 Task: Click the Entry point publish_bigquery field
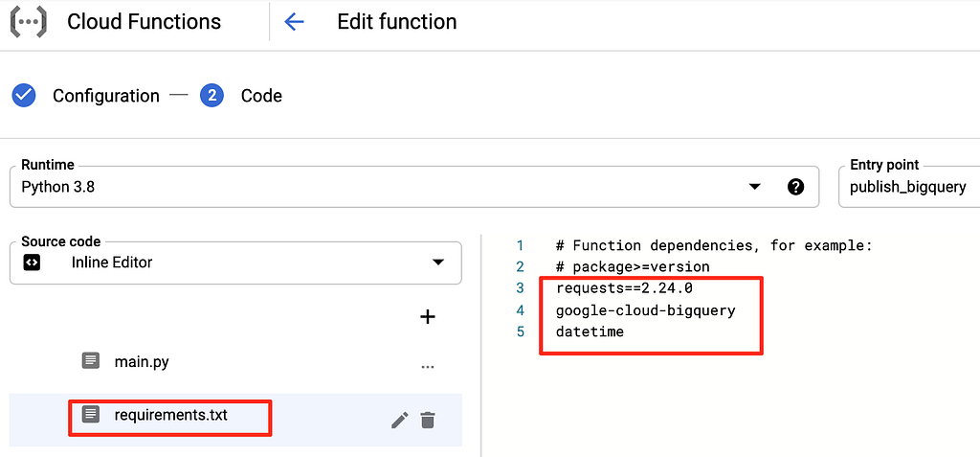point(909,187)
